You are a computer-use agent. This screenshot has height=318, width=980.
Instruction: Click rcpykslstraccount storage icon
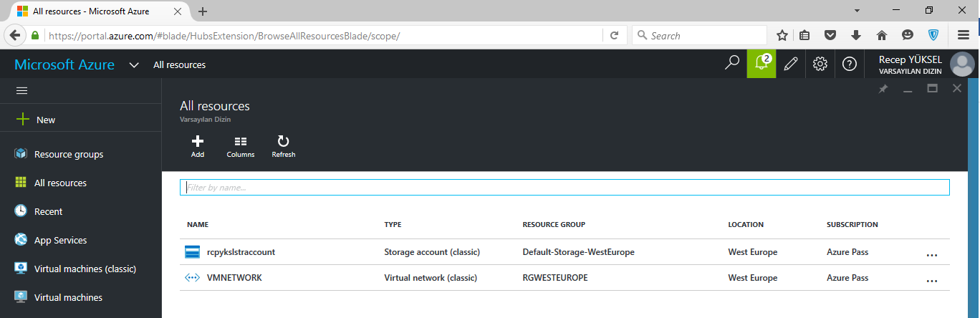[x=192, y=252]
